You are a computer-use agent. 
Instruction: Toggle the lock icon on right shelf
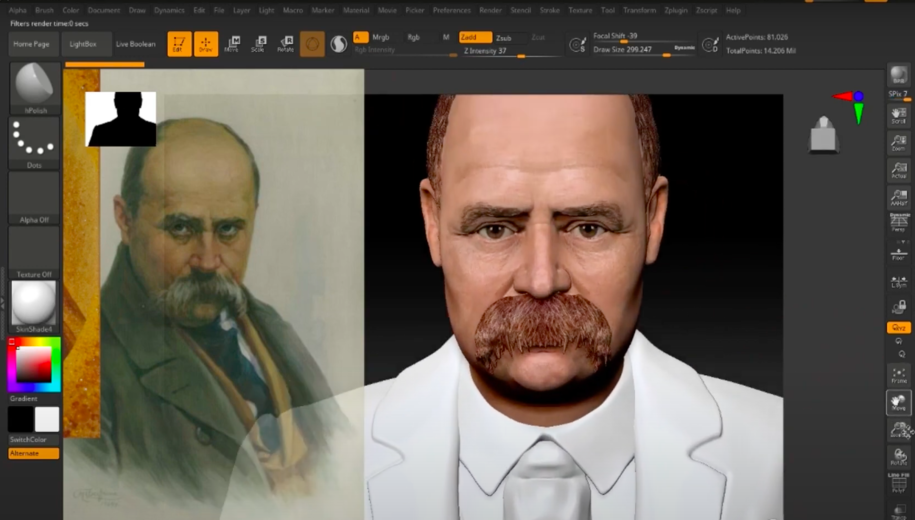899,308
